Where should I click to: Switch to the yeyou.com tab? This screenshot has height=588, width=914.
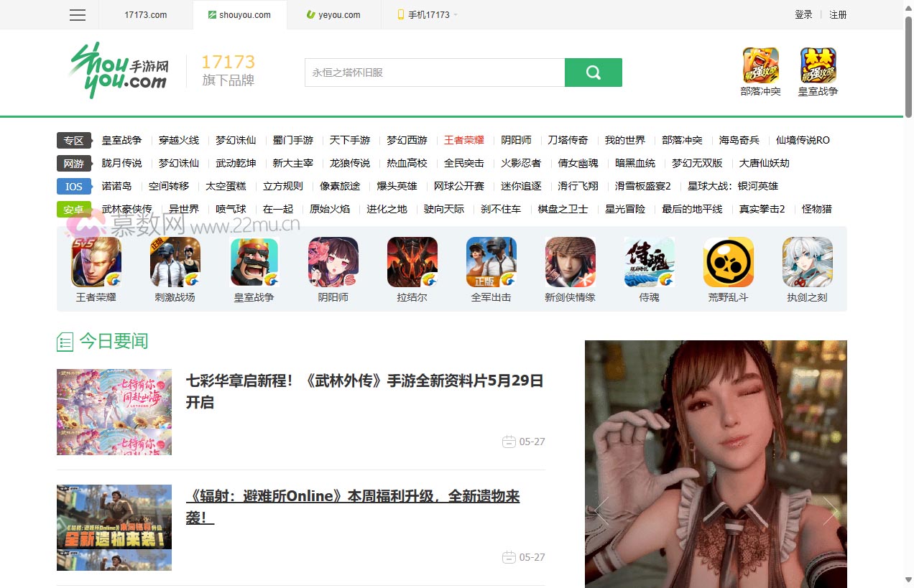coord(333,14)
